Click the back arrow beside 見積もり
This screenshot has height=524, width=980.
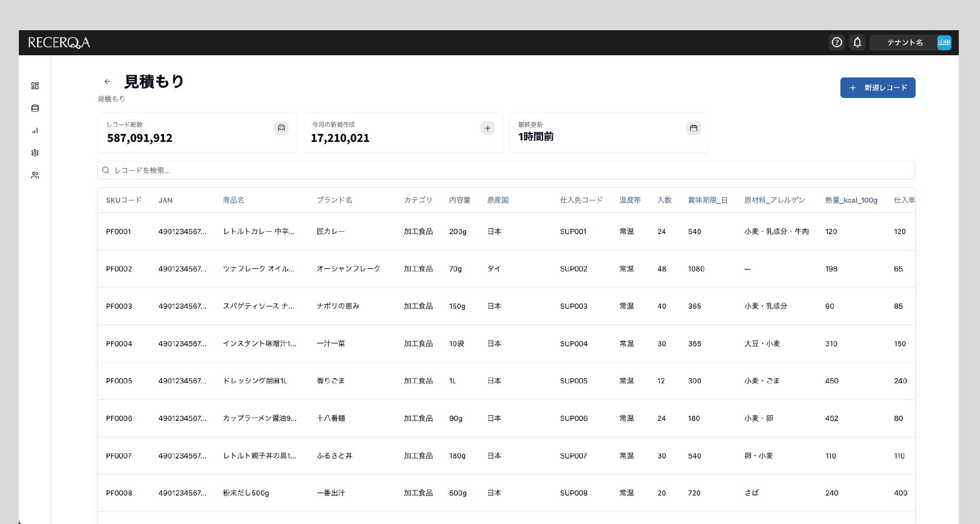click(x=107, y=81)
